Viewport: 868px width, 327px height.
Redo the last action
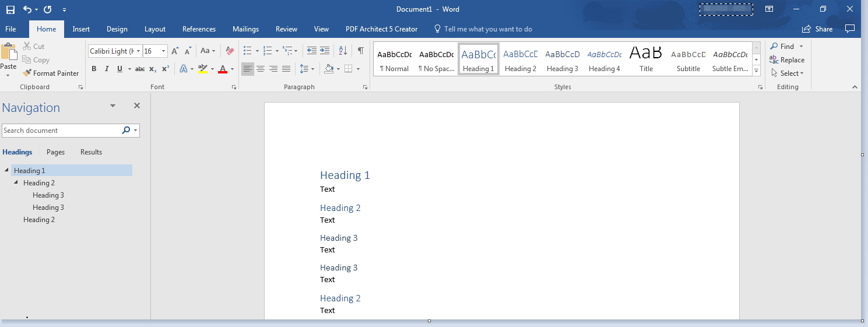48,9
